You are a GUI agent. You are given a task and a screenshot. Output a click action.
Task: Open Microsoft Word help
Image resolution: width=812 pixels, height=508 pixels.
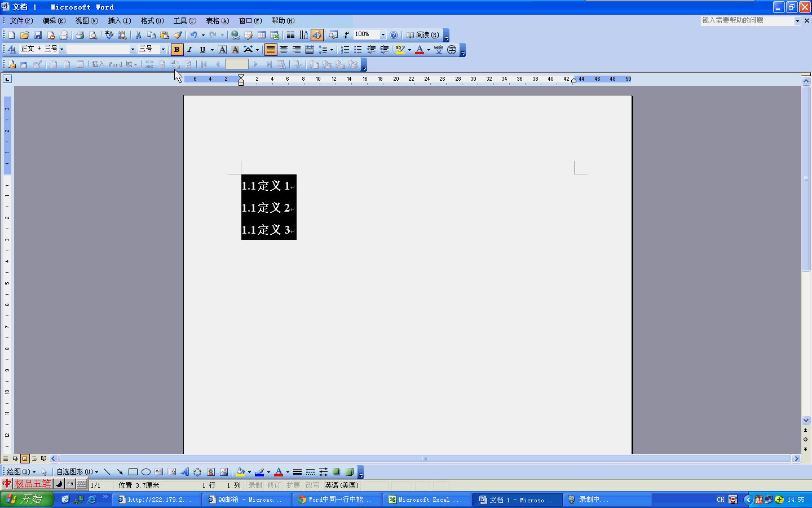(394, 35)
